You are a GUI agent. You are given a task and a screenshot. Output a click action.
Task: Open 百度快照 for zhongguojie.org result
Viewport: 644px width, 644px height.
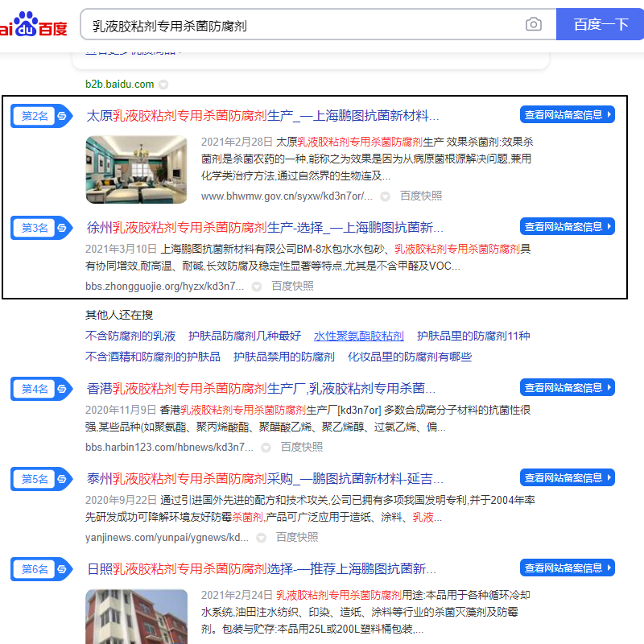(x=292, y=286)
